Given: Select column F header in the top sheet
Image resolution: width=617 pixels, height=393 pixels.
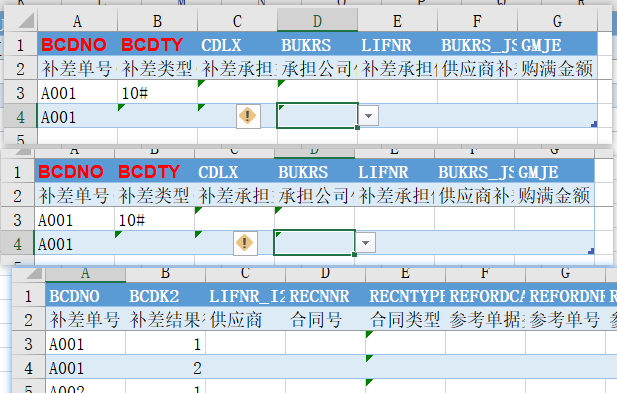Looking at the screenshot, I should (477, 21).
